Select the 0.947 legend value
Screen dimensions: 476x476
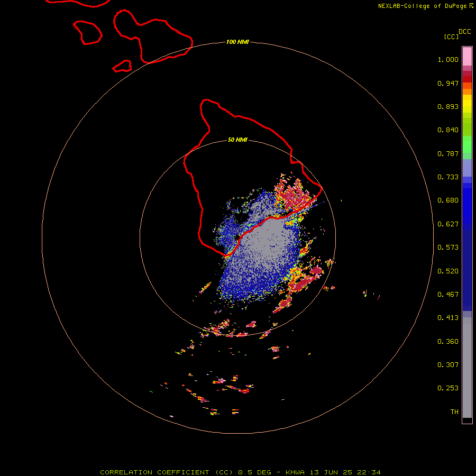coord(448,83)
